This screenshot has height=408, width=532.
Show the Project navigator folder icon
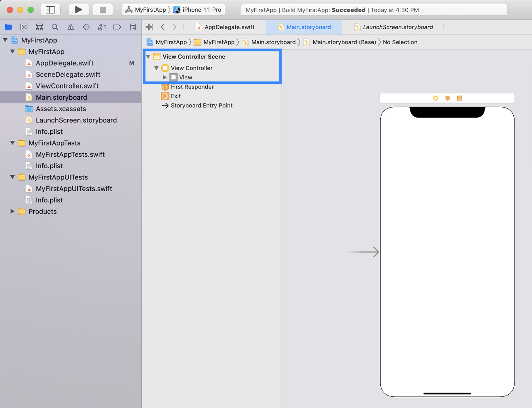pos(8,27)
